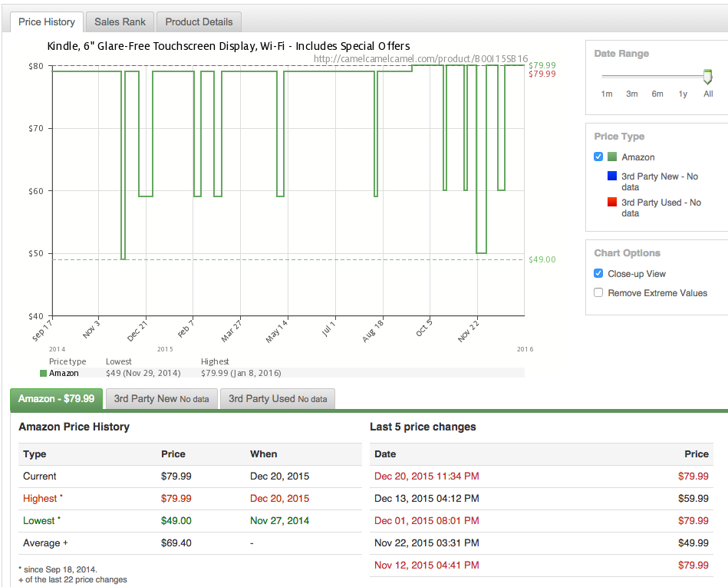Click the 'Remove Extreme Values' option label
This screenshot has width=728, height=587.
[x=657, y=293]
